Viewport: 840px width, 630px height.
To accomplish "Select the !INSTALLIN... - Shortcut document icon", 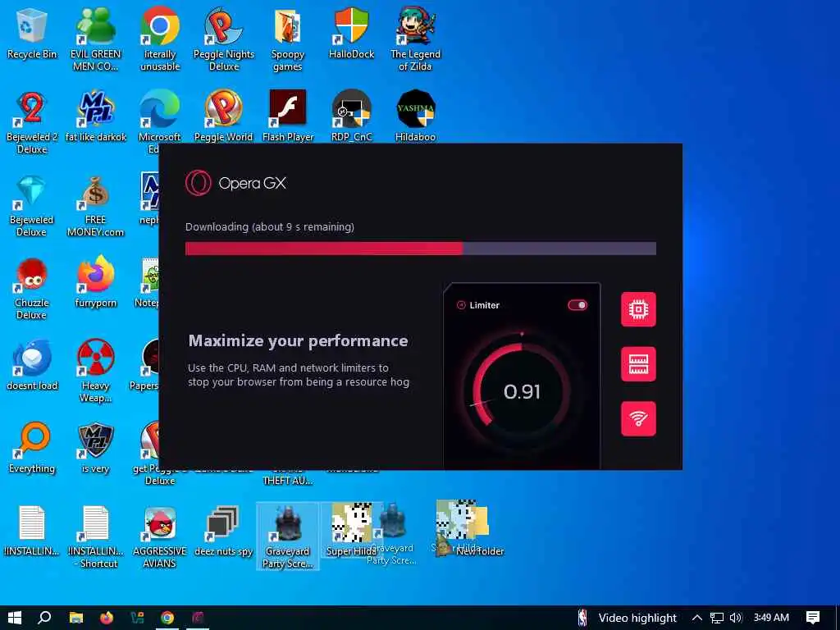I will point(96,537).
